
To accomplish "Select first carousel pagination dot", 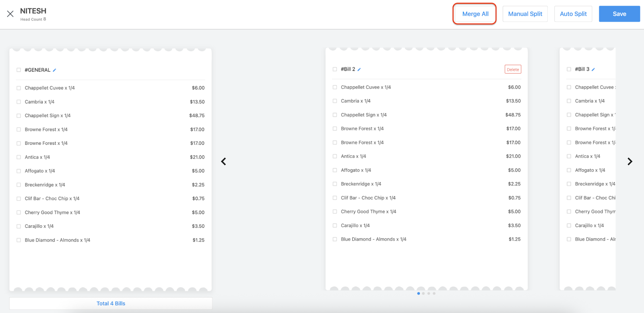I will click(419, 293).
